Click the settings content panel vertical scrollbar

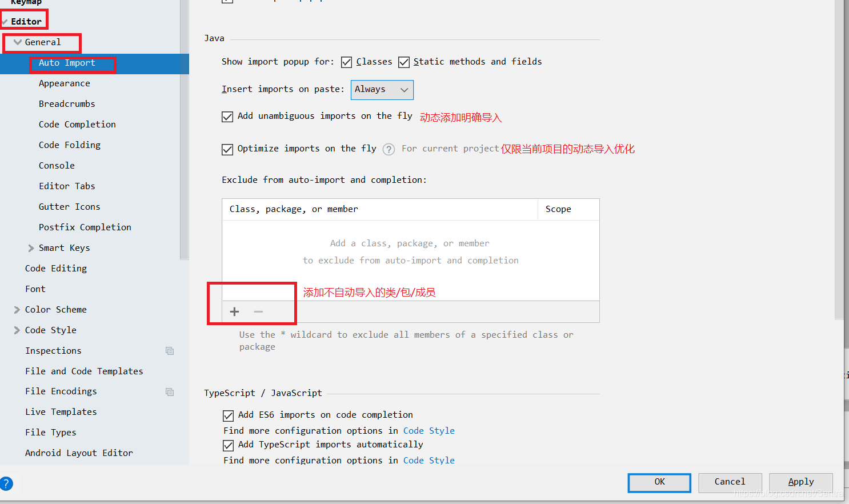click(839, 159)
